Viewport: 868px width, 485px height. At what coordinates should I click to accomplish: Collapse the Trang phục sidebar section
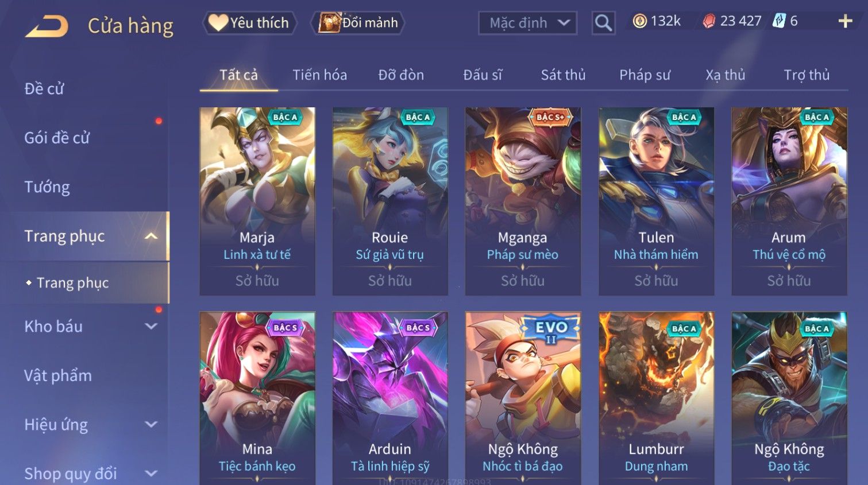click(x=151, y=236)
